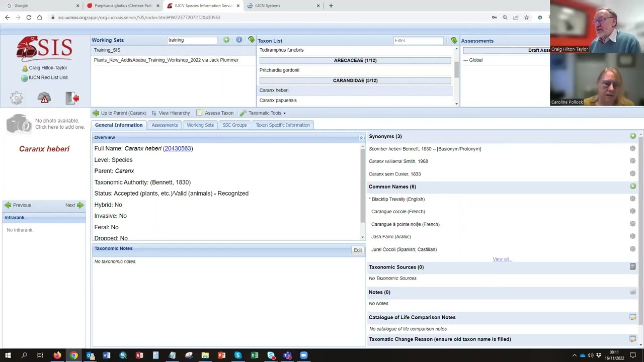
Task: Click the cloud warning icon
Action: tap(44, 98)
